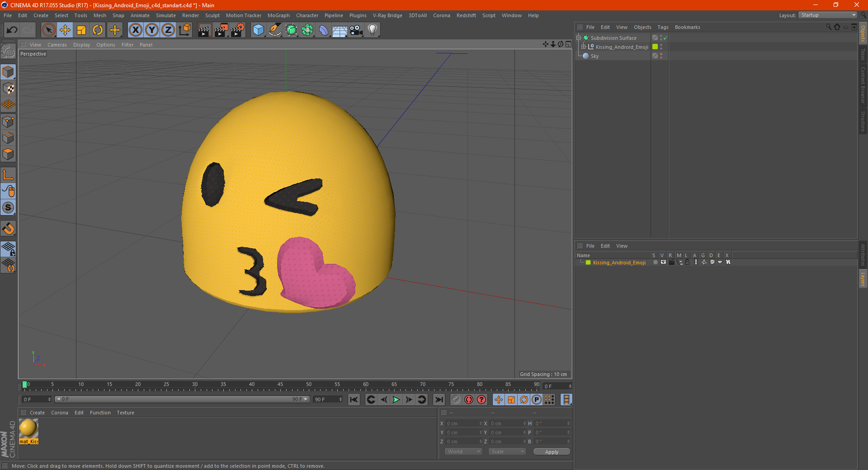Switch to the Layers side tab

863,279
